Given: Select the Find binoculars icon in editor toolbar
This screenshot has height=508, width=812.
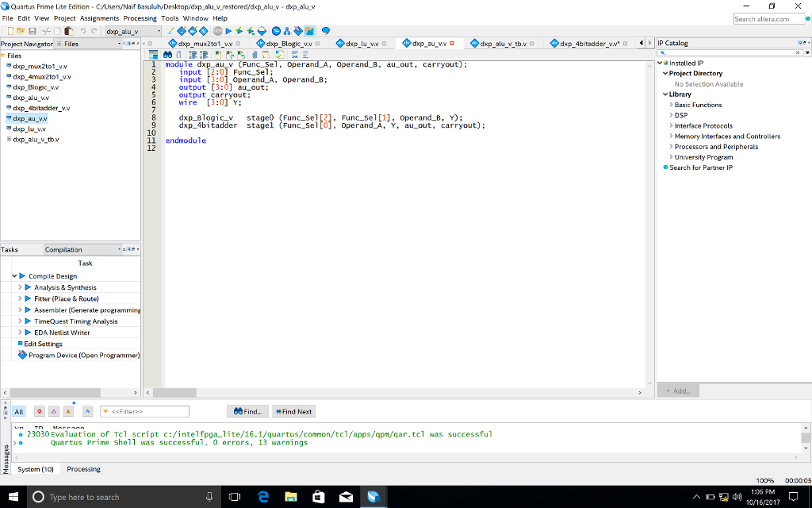Looking at the screenshot, I should click(167, 52).
